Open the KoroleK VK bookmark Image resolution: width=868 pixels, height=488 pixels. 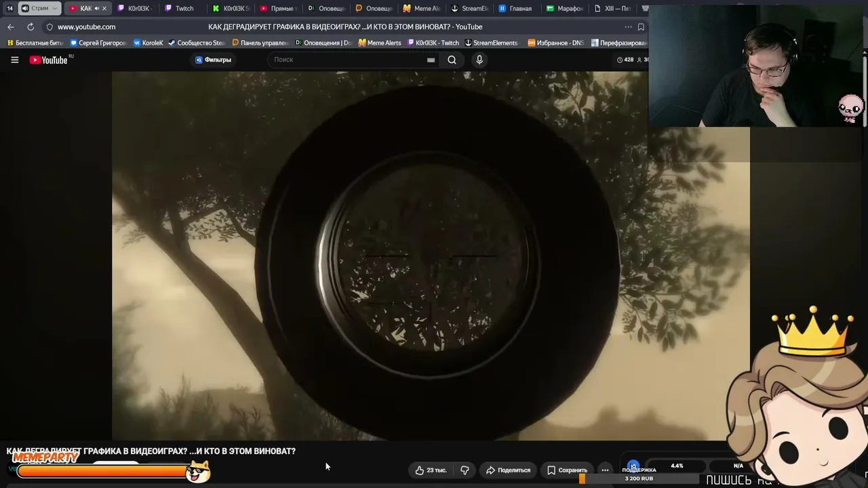point(149,43)
